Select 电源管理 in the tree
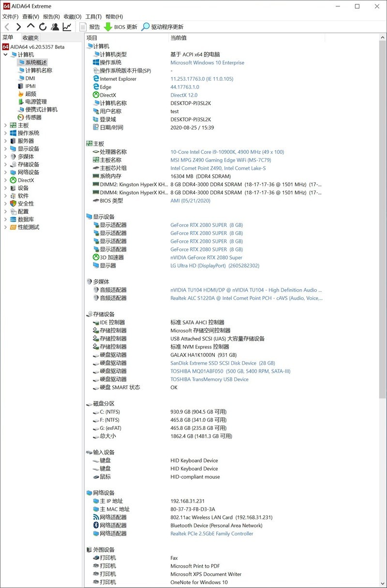Image resolution: width=387 pixels, height=588 pixels. (36, 102)
